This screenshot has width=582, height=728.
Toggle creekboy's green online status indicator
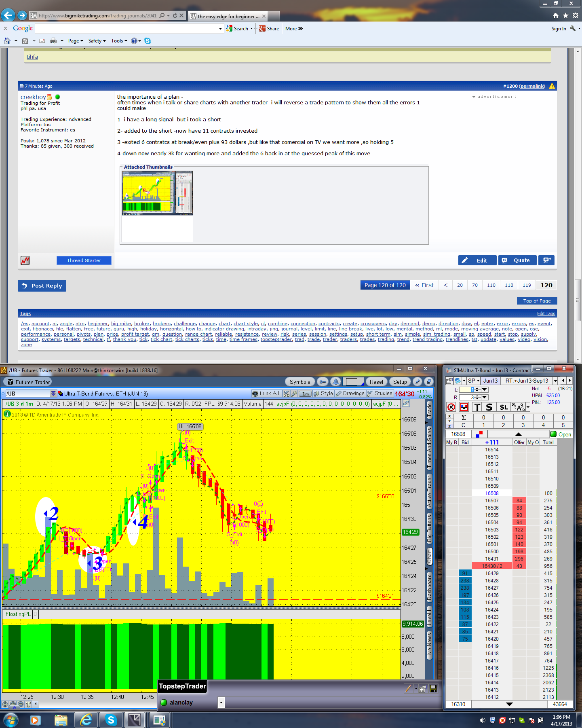click(x=57, y=97)
